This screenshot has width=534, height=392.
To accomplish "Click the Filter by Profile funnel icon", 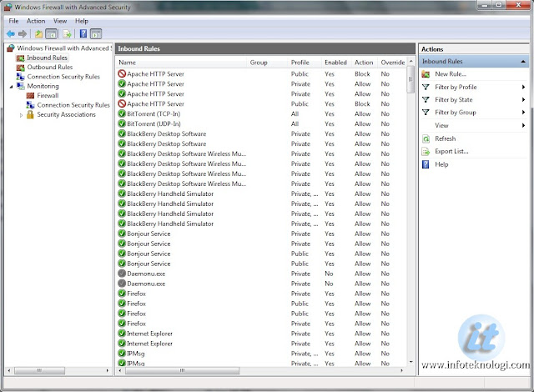I will [426, 87].
